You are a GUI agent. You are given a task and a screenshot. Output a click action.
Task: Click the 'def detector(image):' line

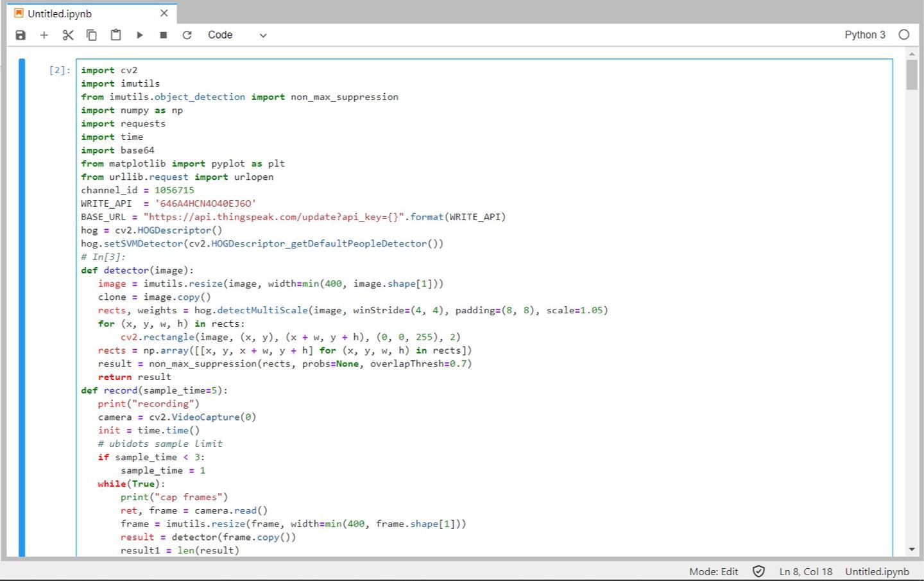coord(137,270)
